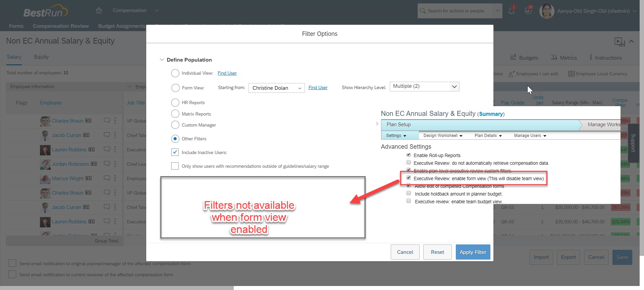Select the Other Filters radio option

[x=175, y=139]
